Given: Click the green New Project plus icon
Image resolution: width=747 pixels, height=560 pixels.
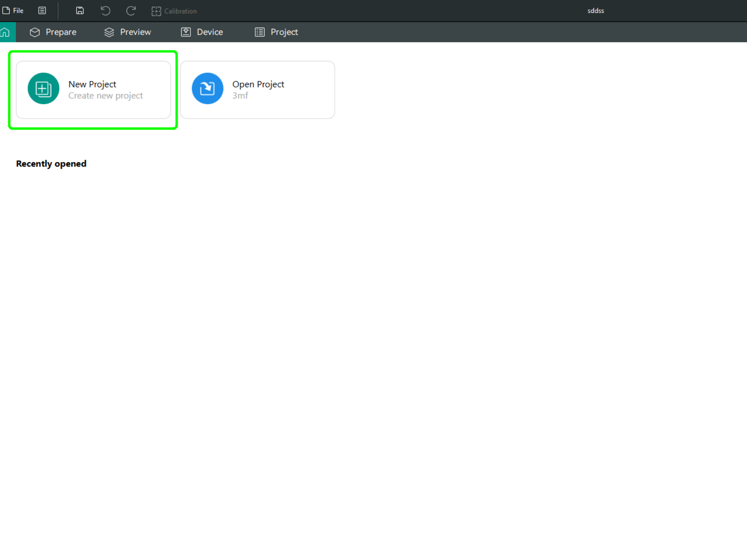Looking at the screenshot, I should tap(43, 89).
